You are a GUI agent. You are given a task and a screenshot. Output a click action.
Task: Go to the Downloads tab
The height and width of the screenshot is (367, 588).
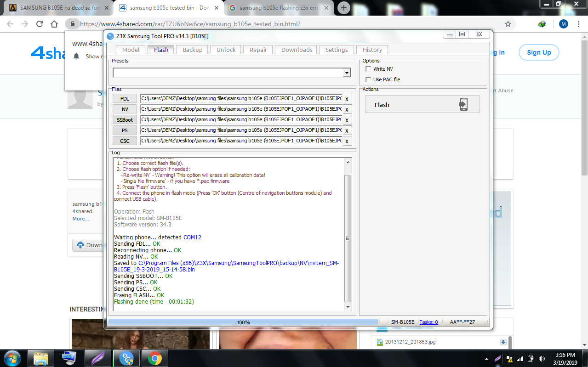click(297, 50)
